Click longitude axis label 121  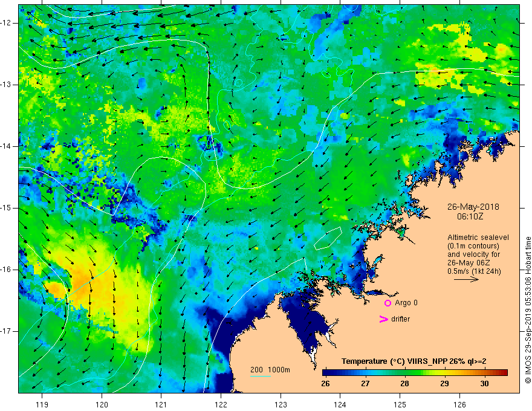point(161,404)
